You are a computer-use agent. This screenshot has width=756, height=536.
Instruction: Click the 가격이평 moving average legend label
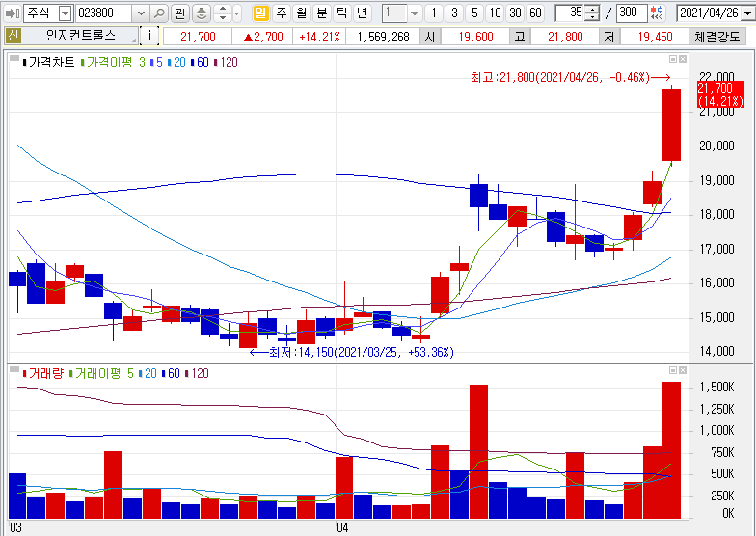[x=109, y=62]
